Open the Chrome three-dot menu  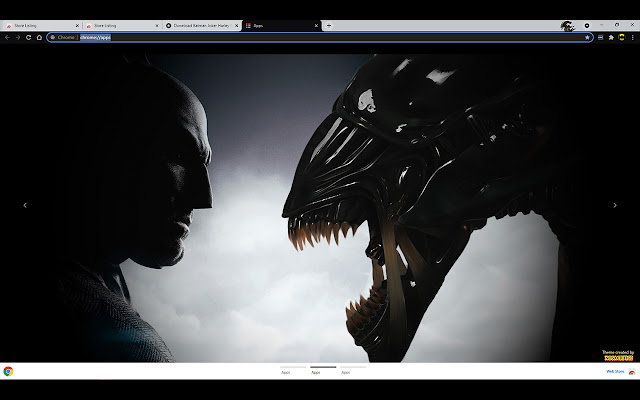(x=632, y=38)
